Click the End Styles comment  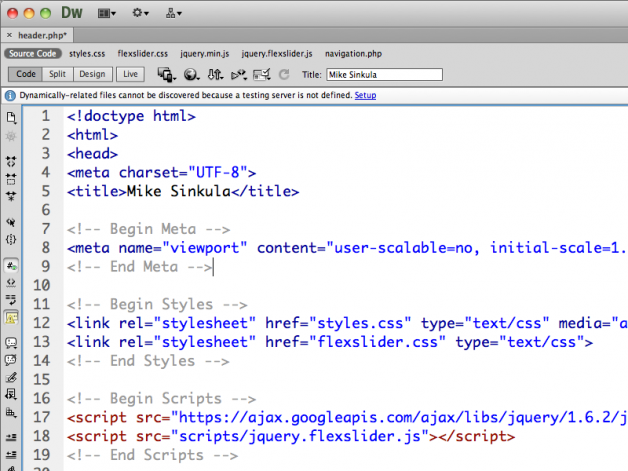(148, 361)
